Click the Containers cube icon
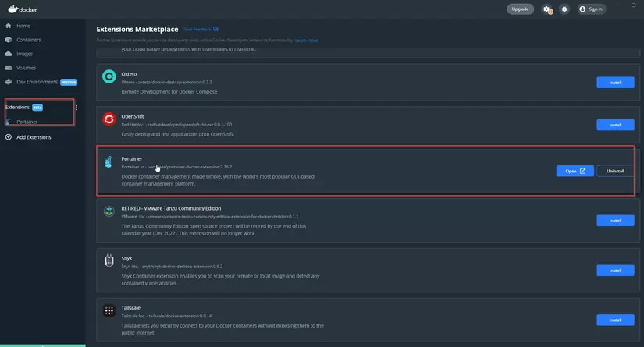 pos(9,40)
